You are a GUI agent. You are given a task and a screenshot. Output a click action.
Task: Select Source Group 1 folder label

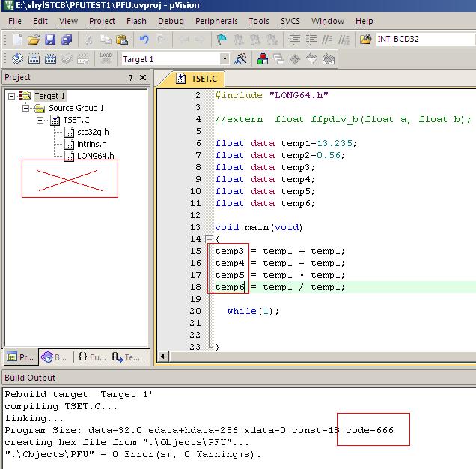tap(76, 108)
